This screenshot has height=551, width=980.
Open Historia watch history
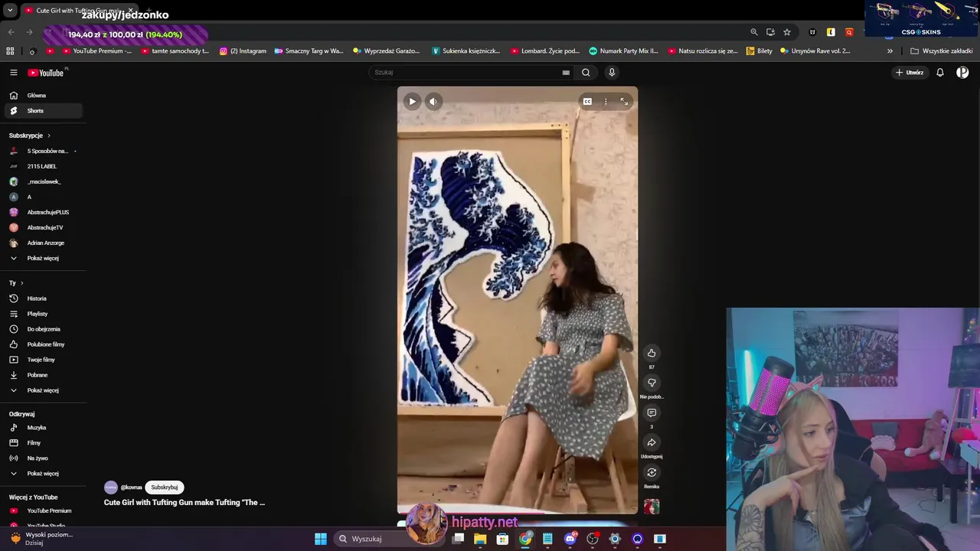click(44, 298)
